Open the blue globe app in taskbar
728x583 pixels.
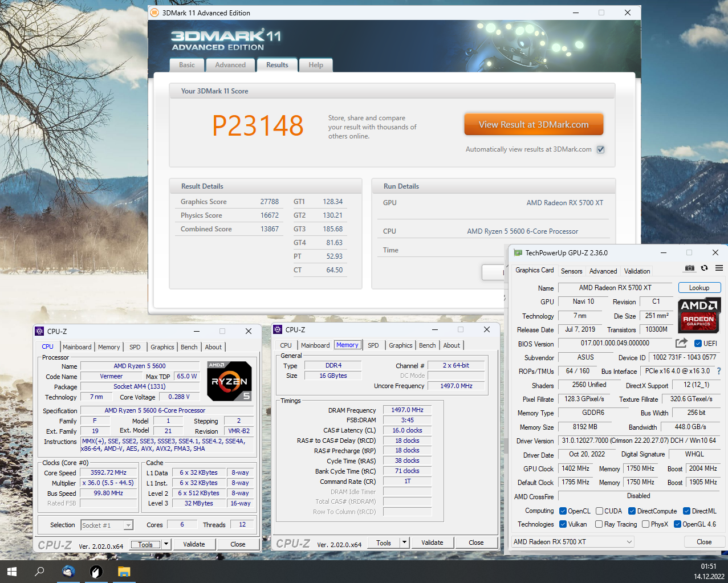(68, 571)
